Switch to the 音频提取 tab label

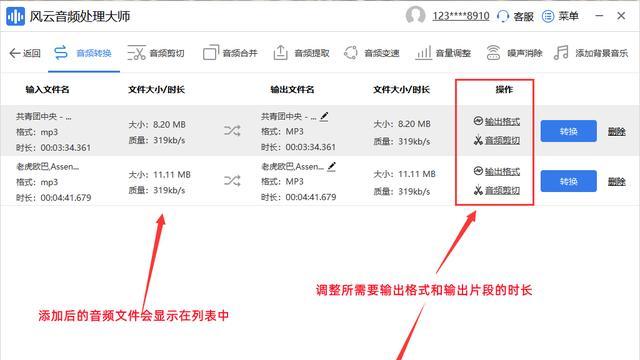312,53
